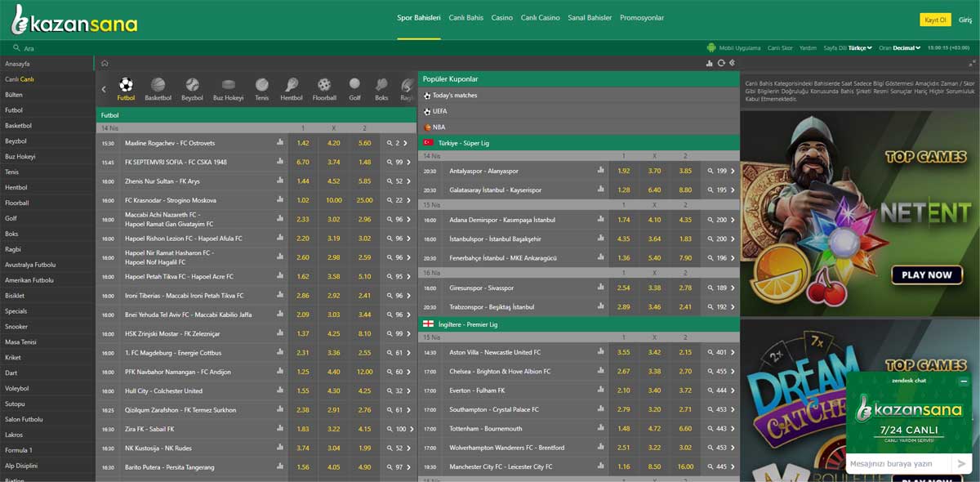Click the shrink panel icon at far right

tap(972, 63)
